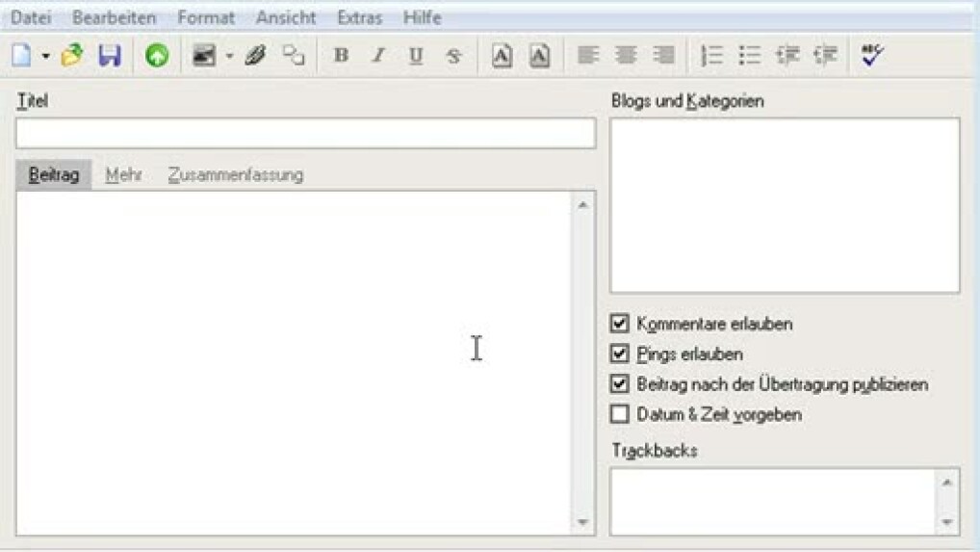
Task: Open the Format menu
Action: 206,18
